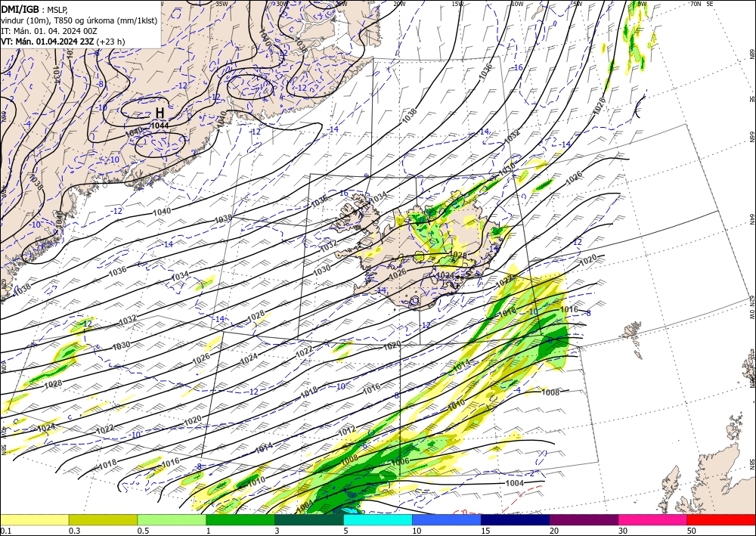This screenshot has height=536, width=756.
Task: Click the pale yellow 0.1–0.3 legend swatch
Action: coord(34,519)
